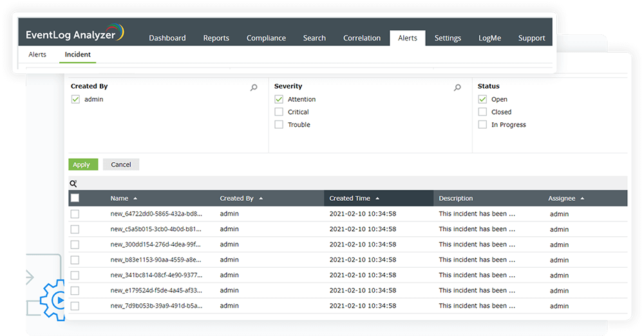Open the Settings tab
Image resolution: width=644 pixels, height=336 pixels.
[448, 38]
